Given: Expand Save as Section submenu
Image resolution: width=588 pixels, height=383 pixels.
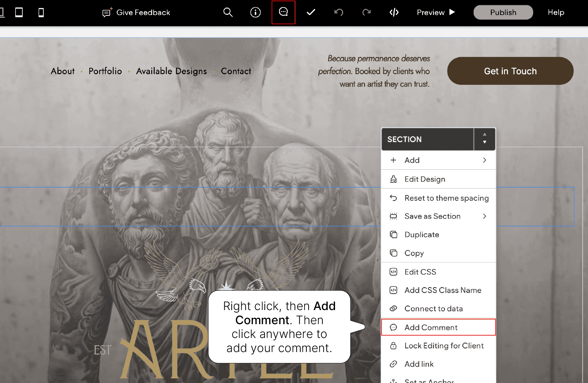Looking at the screenshot, I should [x=438, y=216].
